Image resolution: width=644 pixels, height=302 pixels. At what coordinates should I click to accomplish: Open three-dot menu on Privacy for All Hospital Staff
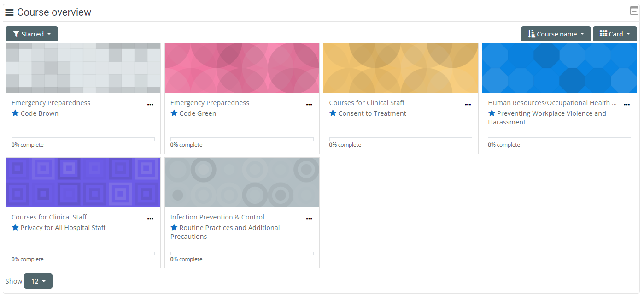150,219
